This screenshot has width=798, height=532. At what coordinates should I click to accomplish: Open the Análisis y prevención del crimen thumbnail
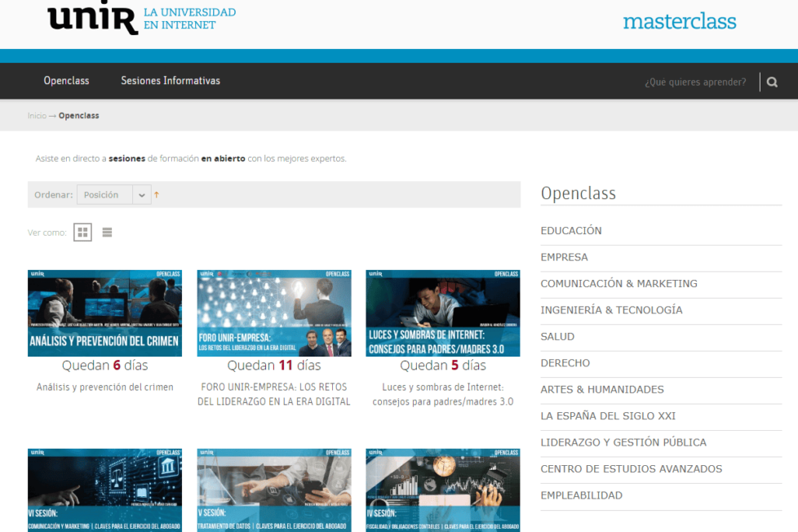pos(104,313)
